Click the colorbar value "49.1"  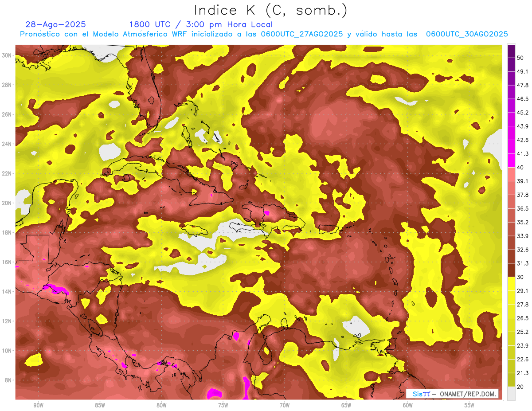point(522,71)
